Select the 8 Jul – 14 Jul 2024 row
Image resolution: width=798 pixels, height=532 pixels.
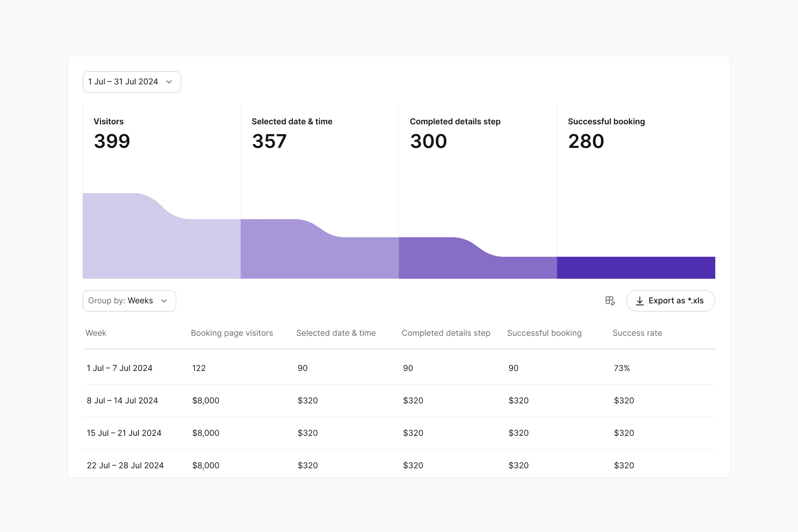122,400
